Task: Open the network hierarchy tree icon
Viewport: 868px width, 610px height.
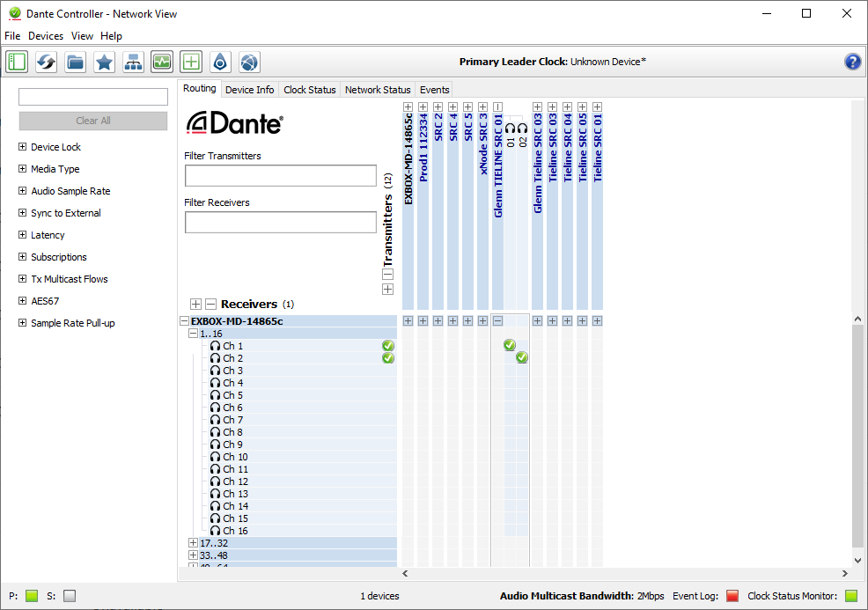Action: pyautogui.click(x=133, y=62)
